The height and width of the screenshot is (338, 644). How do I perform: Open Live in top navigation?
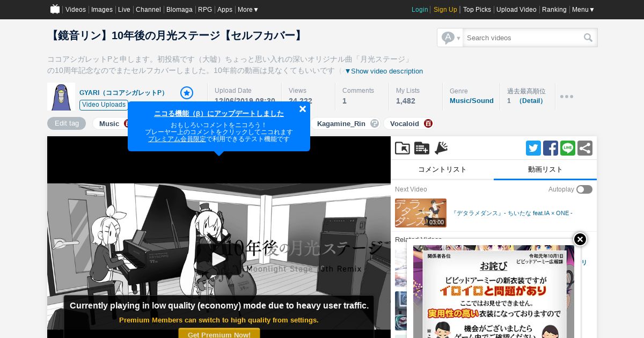click(x=124, y=10)
